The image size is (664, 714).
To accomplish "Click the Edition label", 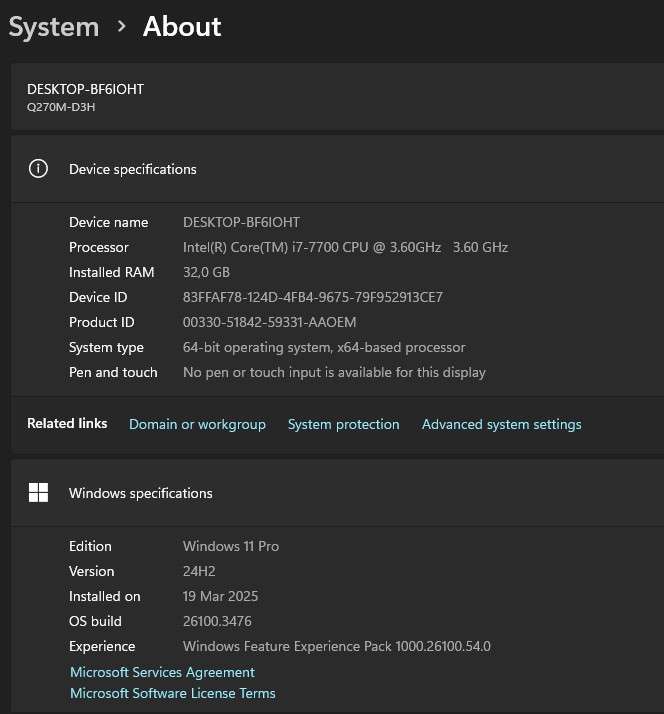I will pos(90,546).
